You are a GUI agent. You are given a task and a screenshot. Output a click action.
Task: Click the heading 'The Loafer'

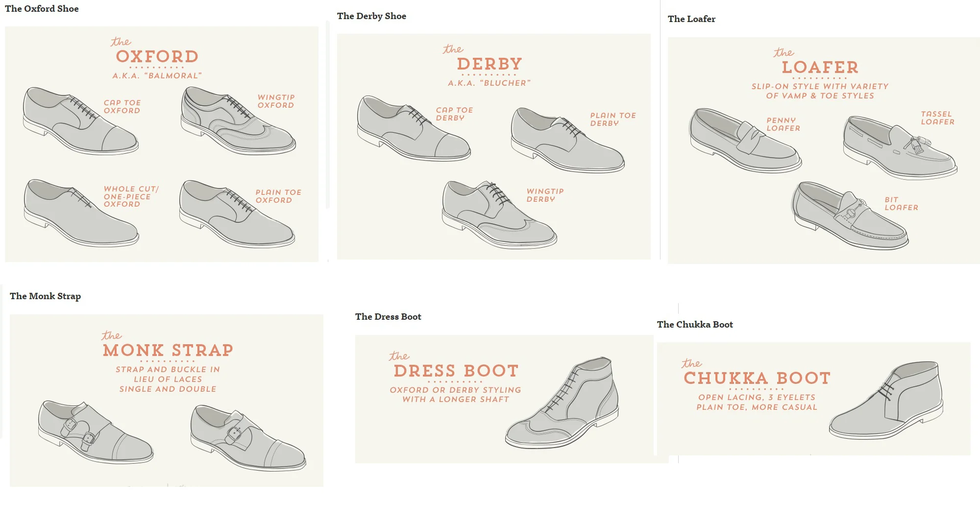[x=691, y=19]
